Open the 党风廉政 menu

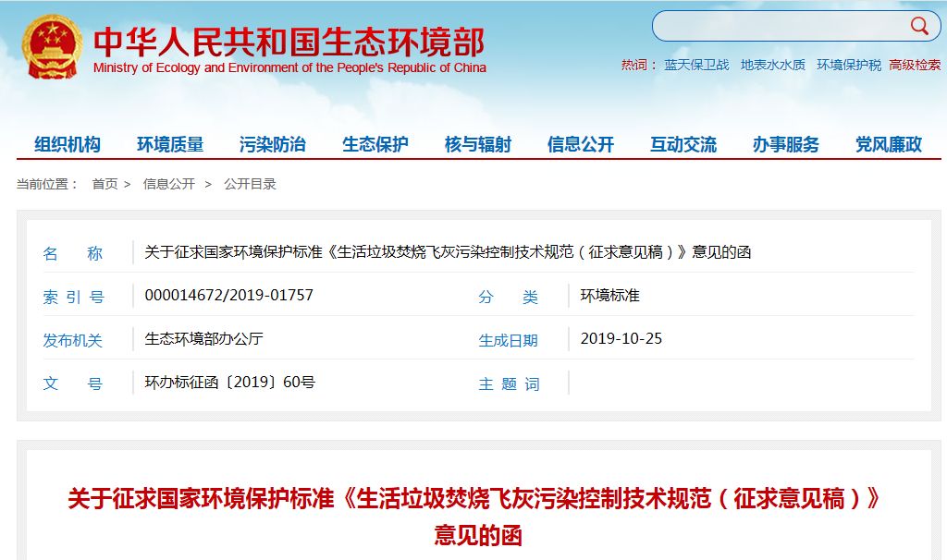coord(889,144)
